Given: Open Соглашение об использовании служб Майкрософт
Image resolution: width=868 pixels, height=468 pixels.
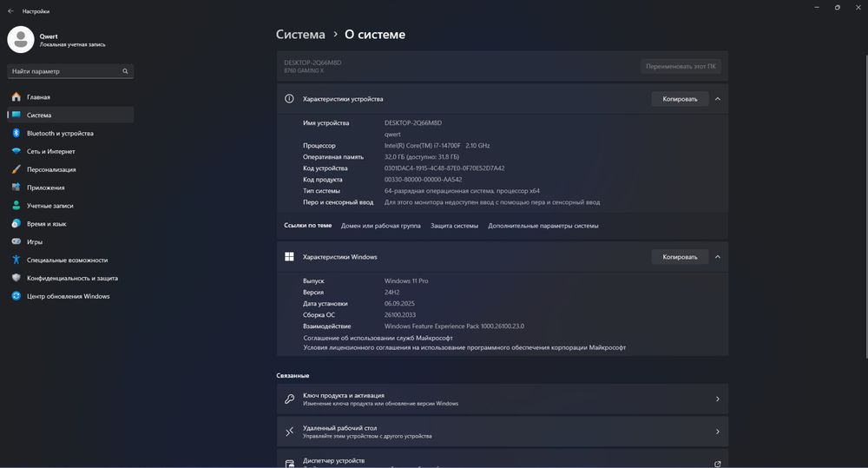Looking at the screenshot, I should pos(378,338).
